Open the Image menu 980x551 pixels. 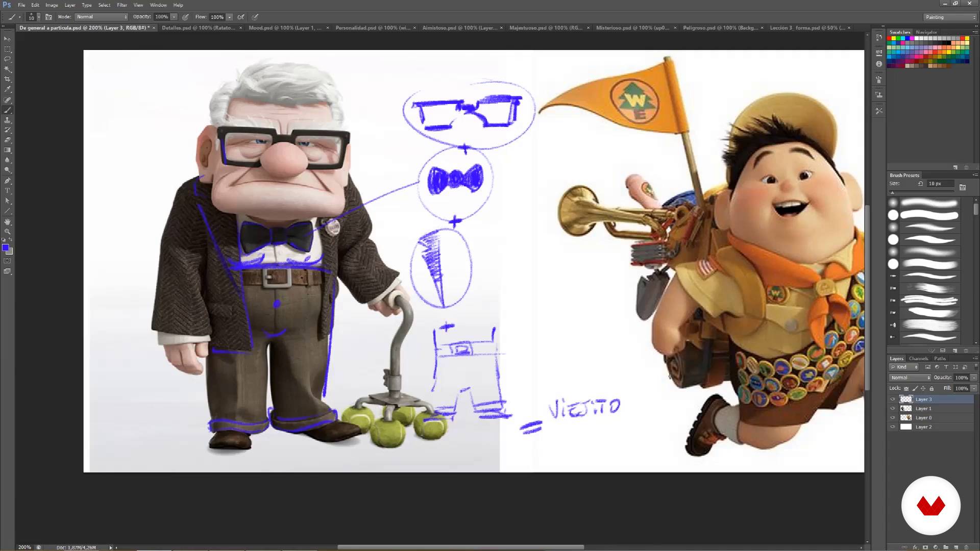[52, 5]
